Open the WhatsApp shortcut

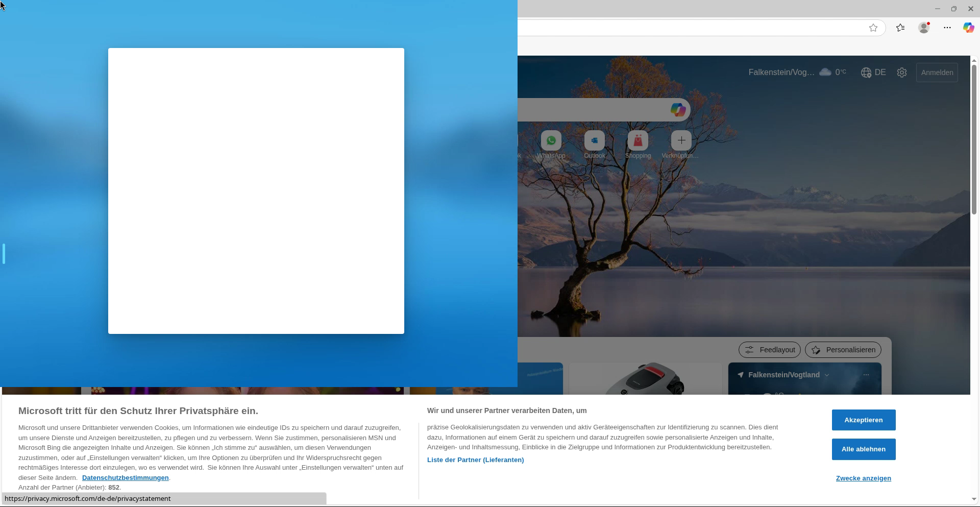[551, 141]
